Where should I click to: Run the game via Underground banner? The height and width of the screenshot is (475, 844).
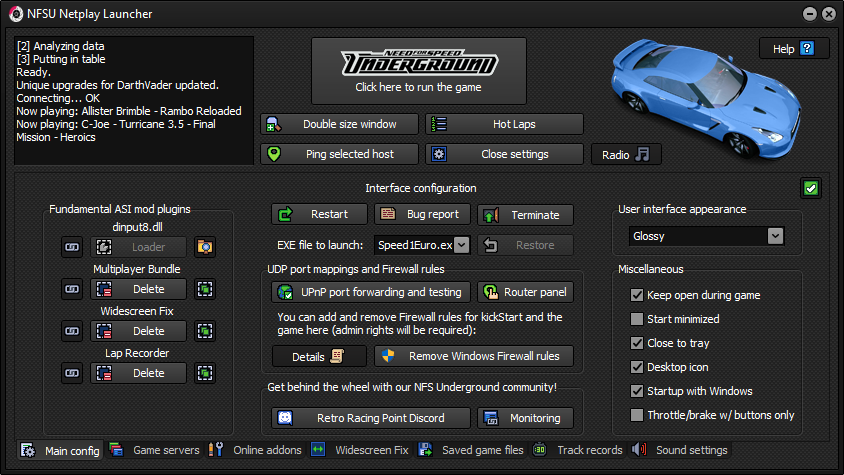(419, 71)
